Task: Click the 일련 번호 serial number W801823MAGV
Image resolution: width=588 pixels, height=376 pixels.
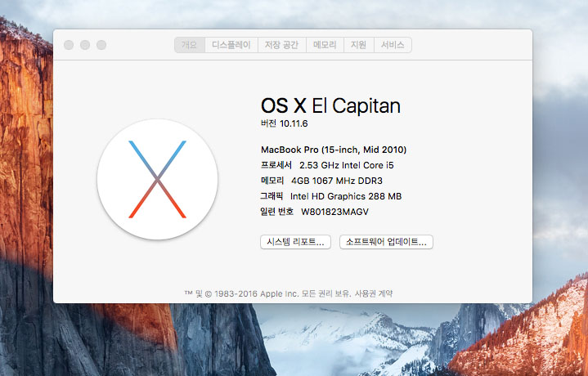Action: click(312, 212)
